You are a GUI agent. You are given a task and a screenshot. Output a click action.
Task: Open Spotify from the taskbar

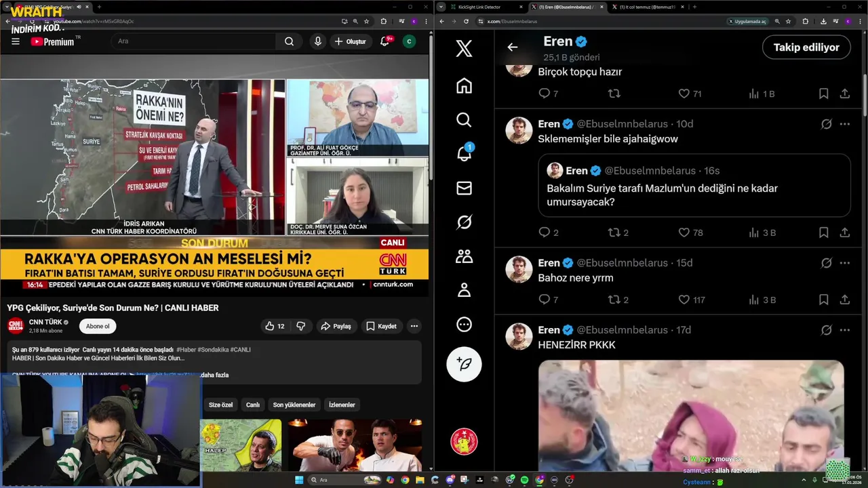coord(524,480)
